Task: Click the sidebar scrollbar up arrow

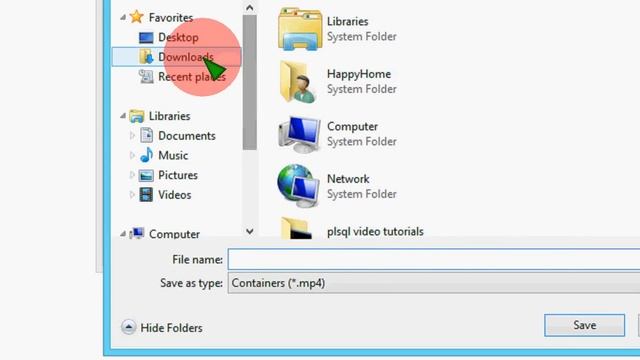Action: (x=249, y=7)
